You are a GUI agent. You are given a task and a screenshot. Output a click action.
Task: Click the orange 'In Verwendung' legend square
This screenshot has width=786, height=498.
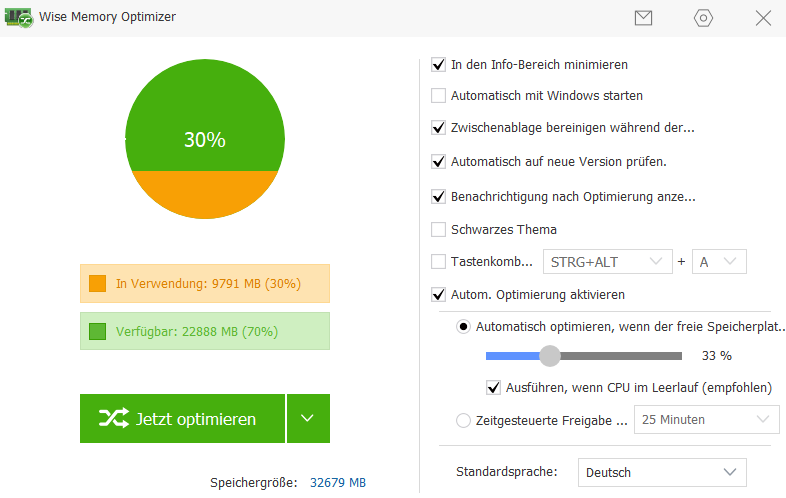pyautogui.click(x=97, y=284)
